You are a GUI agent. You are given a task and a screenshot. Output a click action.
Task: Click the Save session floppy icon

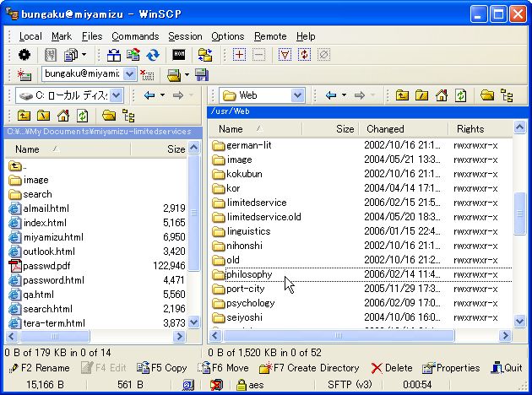pyautogui.click(x=202, y=74)
